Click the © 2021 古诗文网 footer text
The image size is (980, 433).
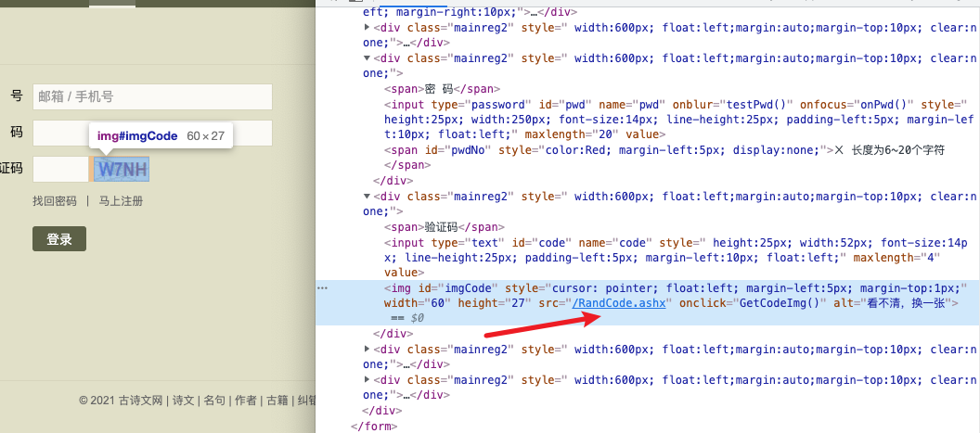121,401
